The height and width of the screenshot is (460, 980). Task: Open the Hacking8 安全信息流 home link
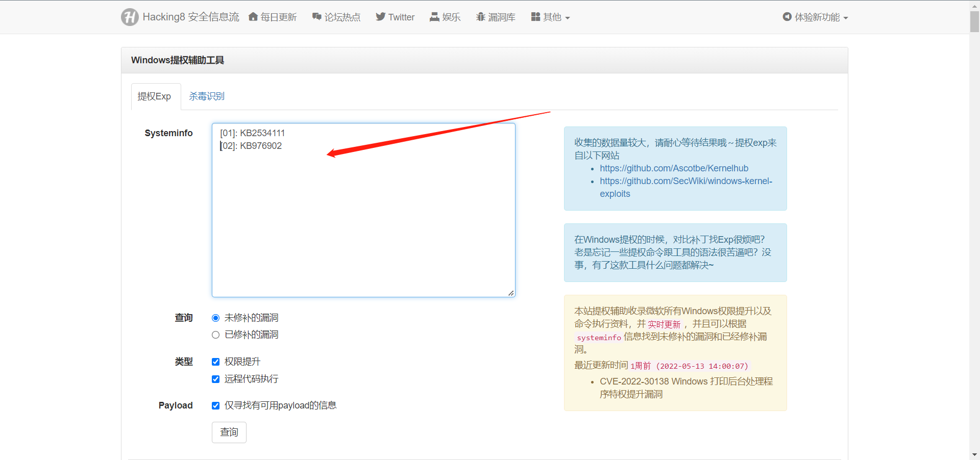[191, 17]
